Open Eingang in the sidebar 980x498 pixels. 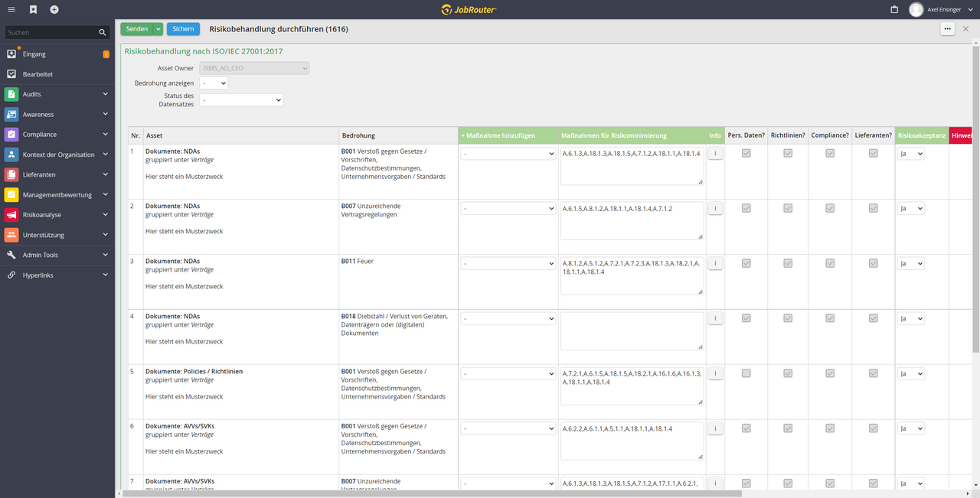click(57, 54)
